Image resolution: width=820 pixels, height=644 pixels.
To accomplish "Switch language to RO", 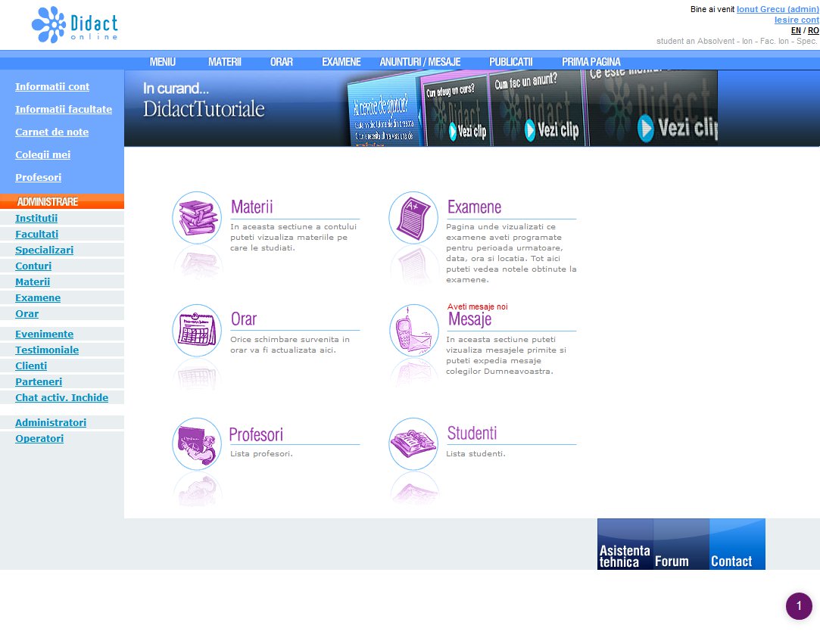I will [x=813, y=30].
